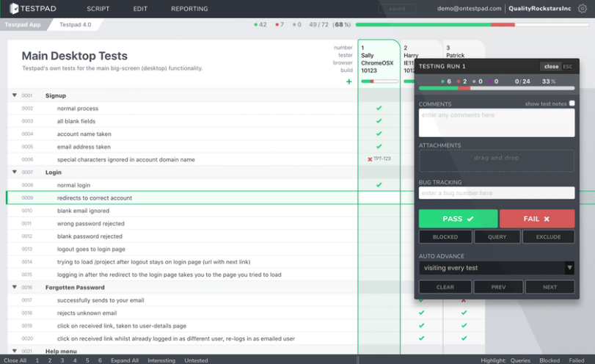Click pass checkmark for all blank fields
Viewport: 595px width, 364px height.
tap(379, 121)
